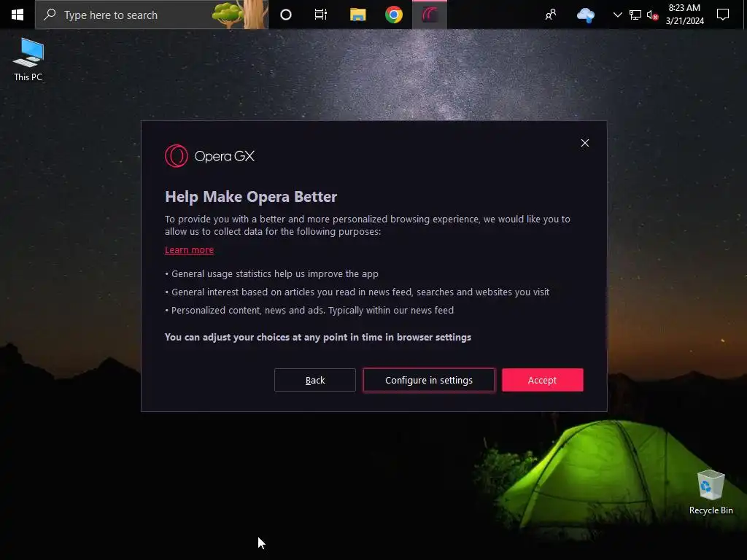This screenshot has height=560, width=747.
Task: Open the Windows Start menu
Action: [18, 15]
